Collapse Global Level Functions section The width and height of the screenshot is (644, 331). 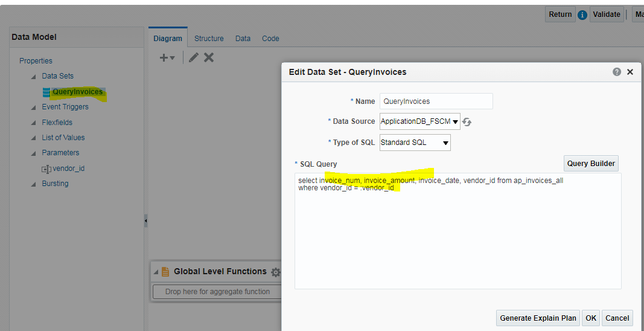(156, 272)
